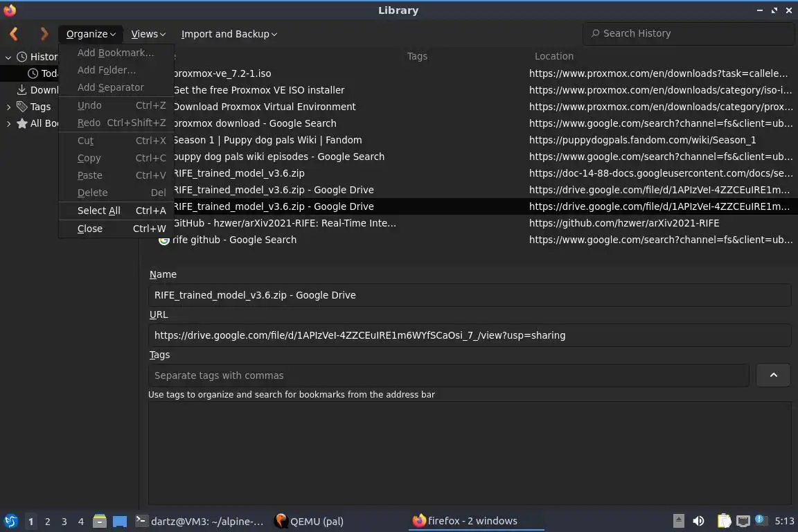Collapse the History tree node
This screenshot has height=532, width=798.
coord(8,57)
